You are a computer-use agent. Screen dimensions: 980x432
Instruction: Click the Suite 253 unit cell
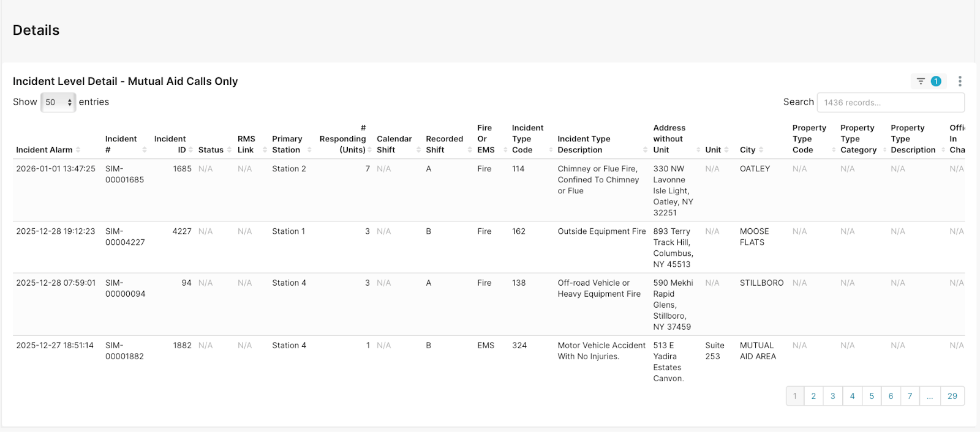tap(715, 351)
